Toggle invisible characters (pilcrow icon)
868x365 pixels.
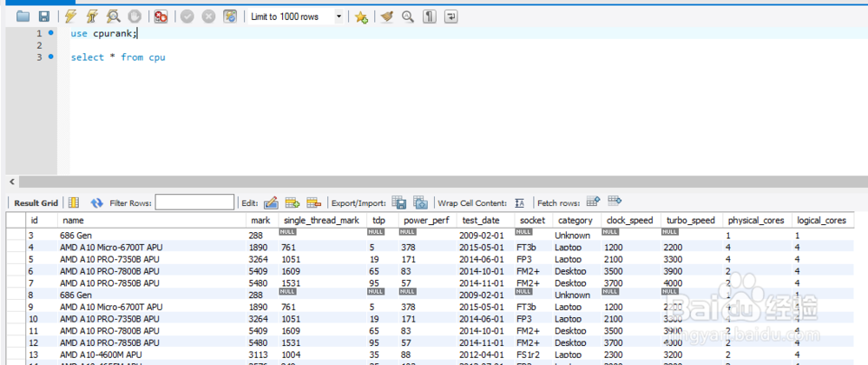click(x=430, y=17)
